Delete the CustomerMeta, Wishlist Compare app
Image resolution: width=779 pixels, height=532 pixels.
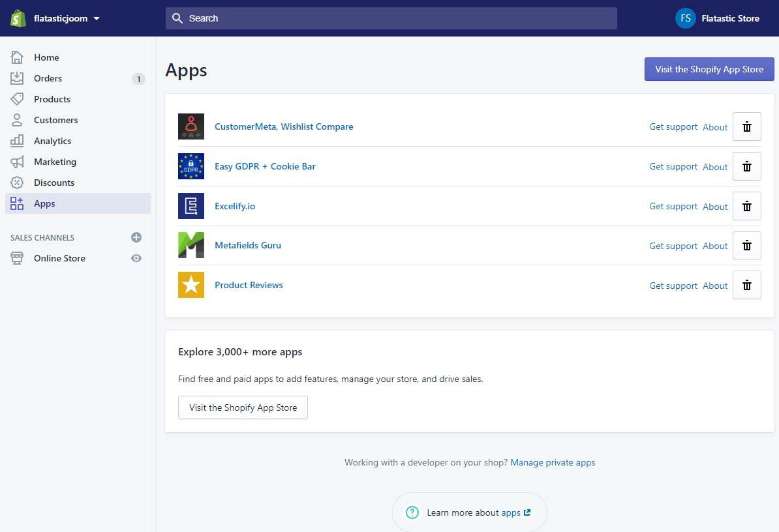pos(746,126)
